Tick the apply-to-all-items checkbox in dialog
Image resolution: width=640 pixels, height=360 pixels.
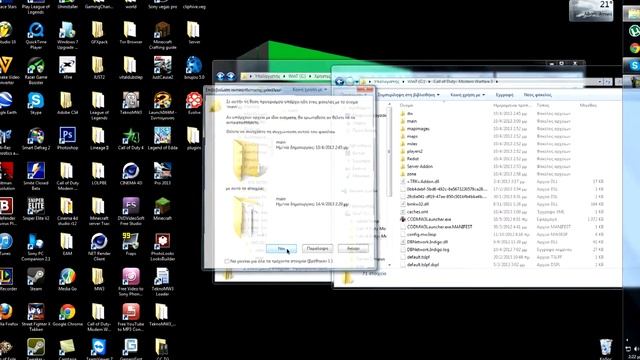(227, 261)
